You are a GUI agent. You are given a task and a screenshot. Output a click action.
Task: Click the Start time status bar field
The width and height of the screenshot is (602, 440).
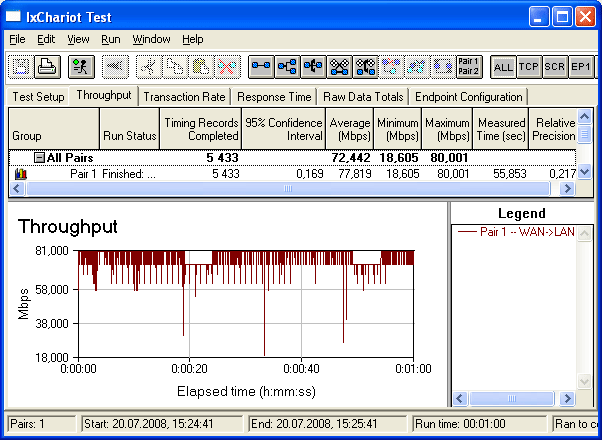point(162,424)
